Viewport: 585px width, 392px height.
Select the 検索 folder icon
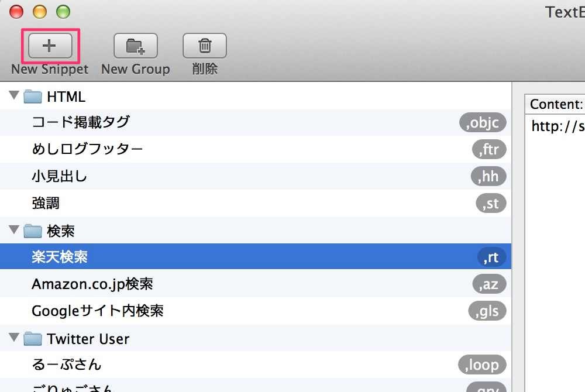coord(33,231)
